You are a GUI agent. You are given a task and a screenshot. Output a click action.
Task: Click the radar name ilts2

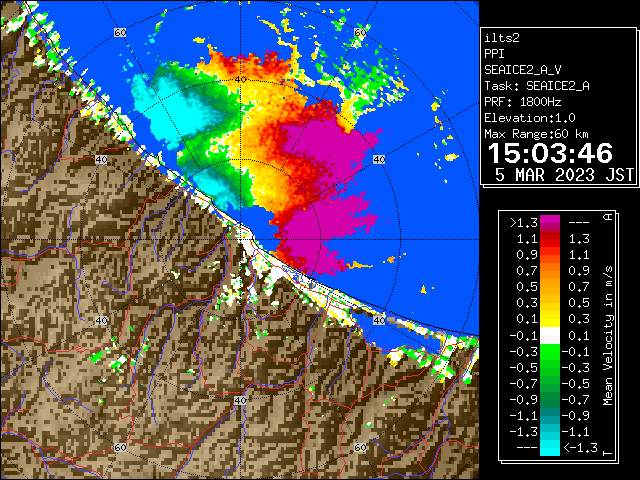pyautogui.click(x=502, y=38)
